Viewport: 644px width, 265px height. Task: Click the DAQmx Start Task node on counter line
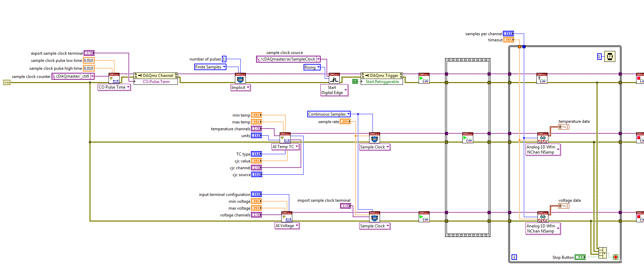[424, 78]
